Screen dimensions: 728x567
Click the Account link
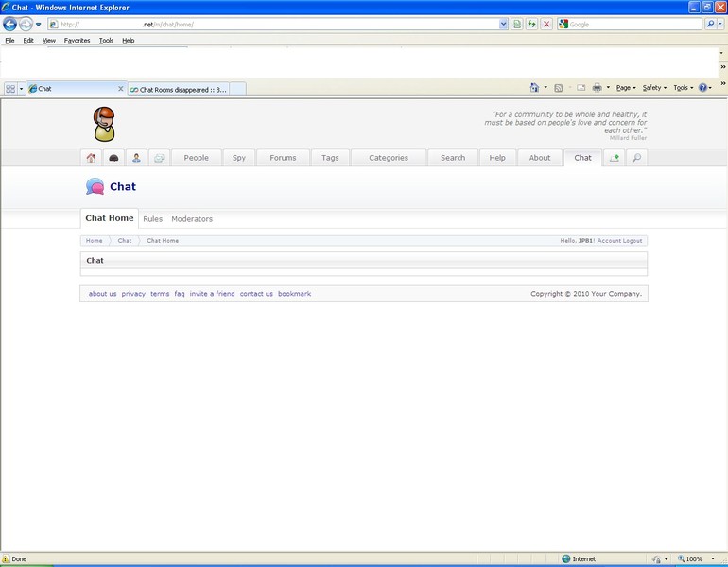point(609,241)
